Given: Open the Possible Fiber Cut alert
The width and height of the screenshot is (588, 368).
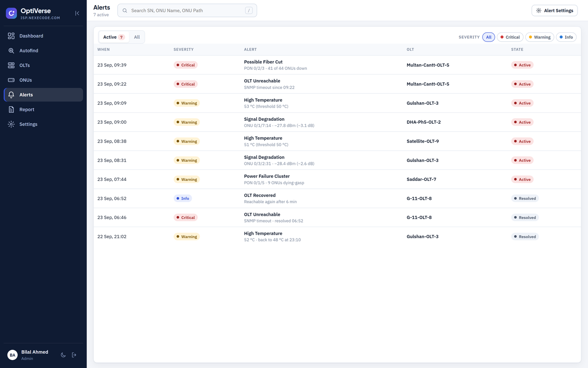Looking at the screenshot, I should (x=337, y=65).
